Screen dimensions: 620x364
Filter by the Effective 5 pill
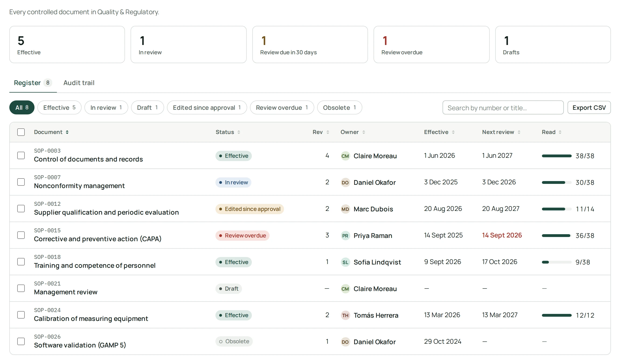point(59,107)
